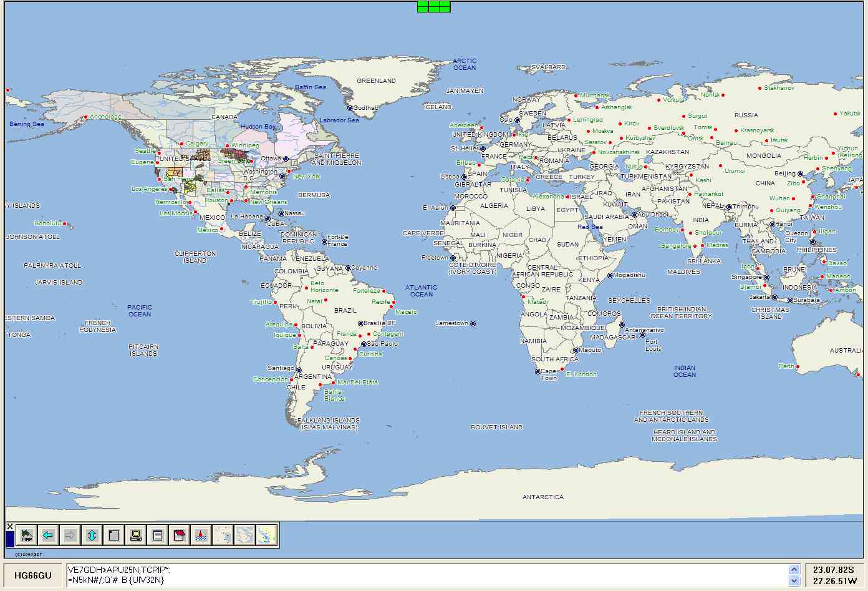Click the red marker over waves icon
Screen dimensions: 868x591
201,535
